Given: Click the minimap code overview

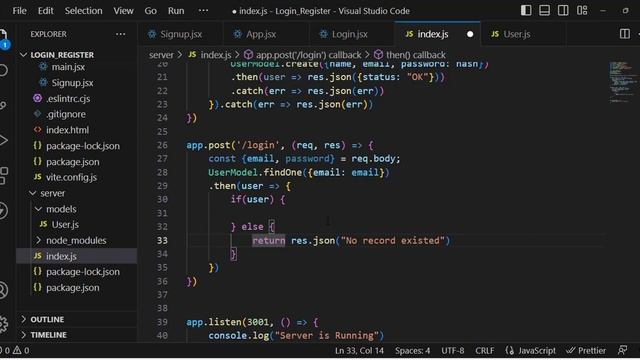Looking at the screenshot, I should 622,82.
